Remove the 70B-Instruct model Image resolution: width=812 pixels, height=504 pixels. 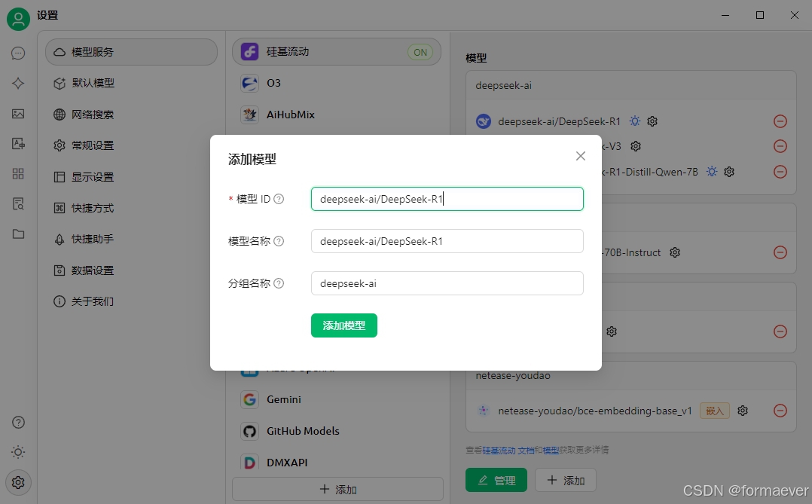pos(780,252)
